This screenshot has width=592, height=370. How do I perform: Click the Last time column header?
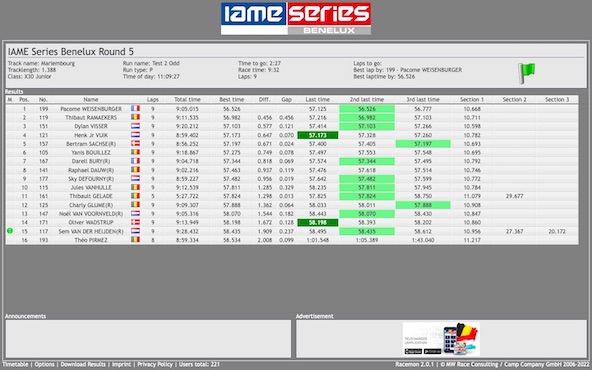pyautogui.click(x=318, y=100)
